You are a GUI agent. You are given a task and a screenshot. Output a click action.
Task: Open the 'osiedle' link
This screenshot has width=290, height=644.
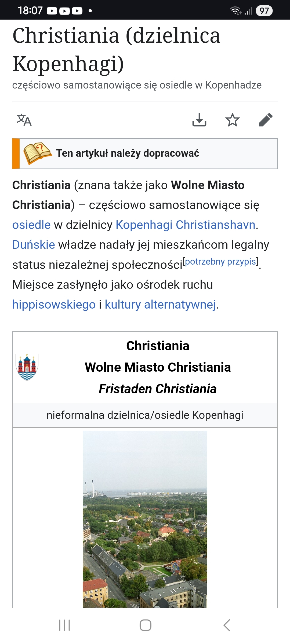31,225
